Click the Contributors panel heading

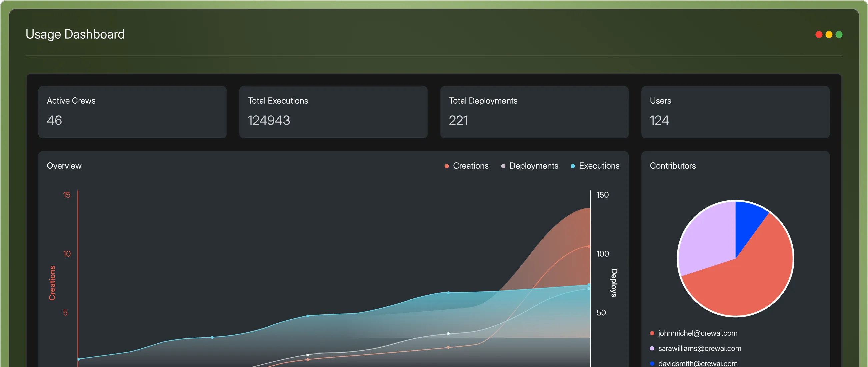coord(673,166)
